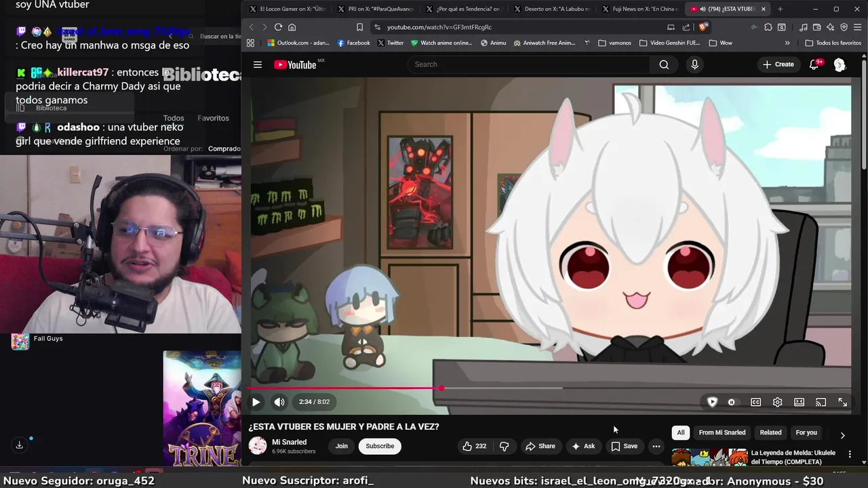The image size is (868, 488).
Task: Dislike the video
Action: (x=505, y=446)
